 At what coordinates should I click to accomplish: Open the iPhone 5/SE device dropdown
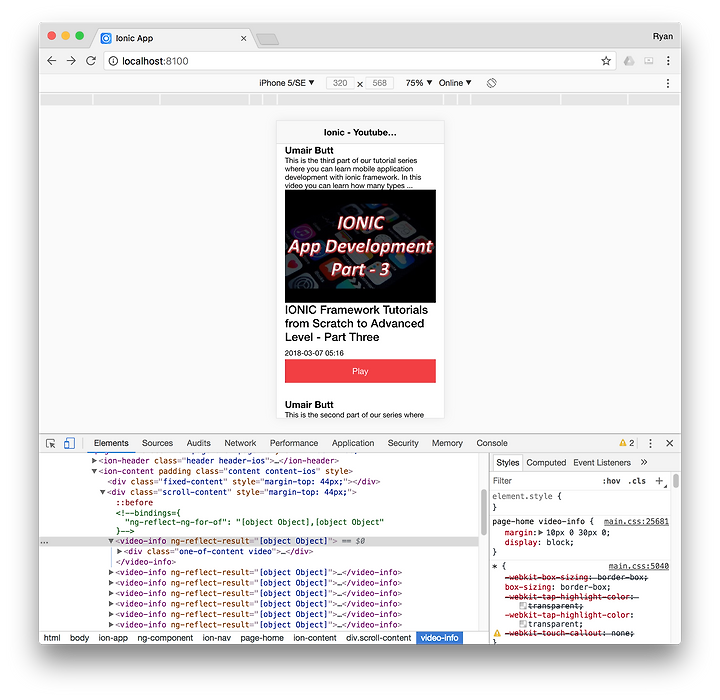tap(287, 83)
